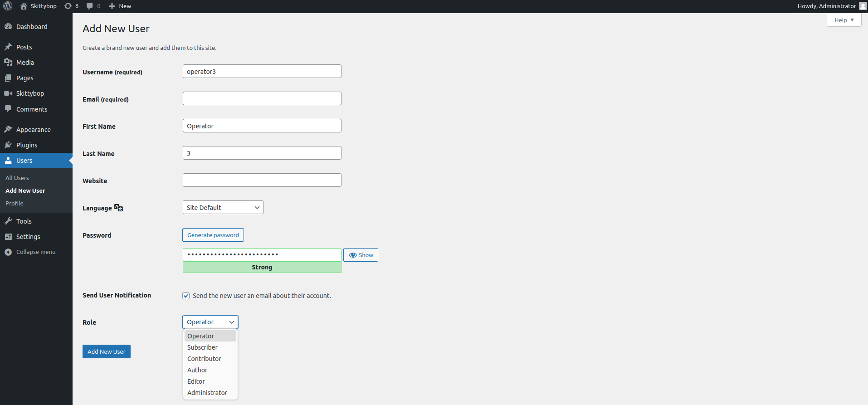868x405 pixels.
Task: Toggle the user notification email checkbox
Action: click(186, 296)
